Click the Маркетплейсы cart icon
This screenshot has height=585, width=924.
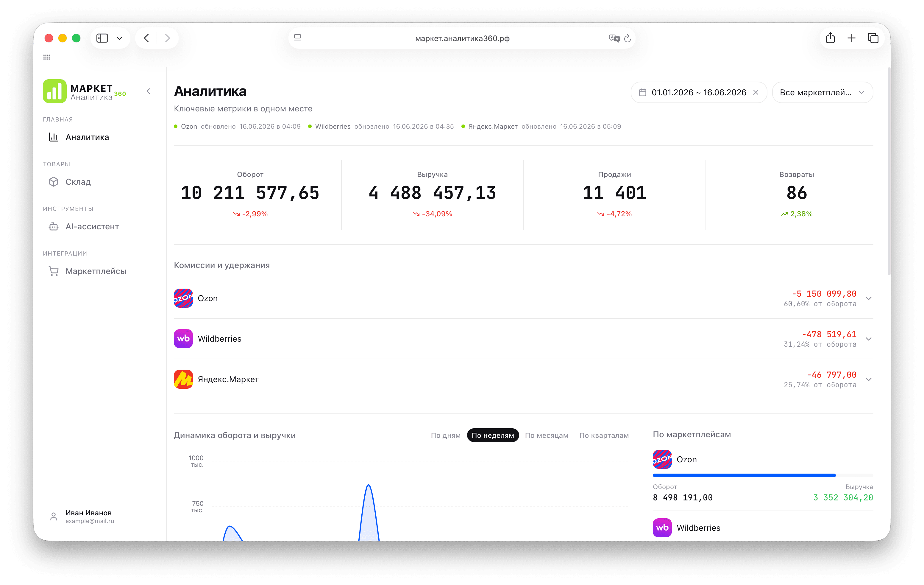pos(53,271)
